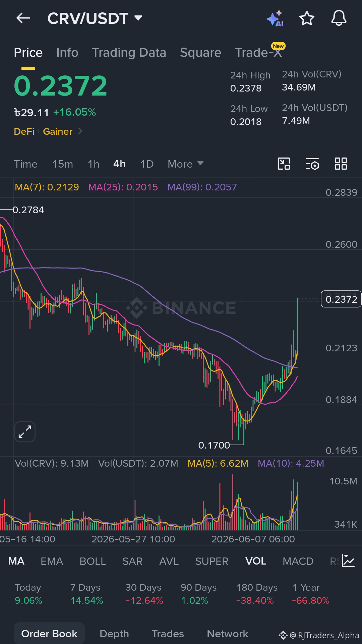Open the Order Book tab
362x644 pixels.
pyautogui.click(x=49, y=634)
